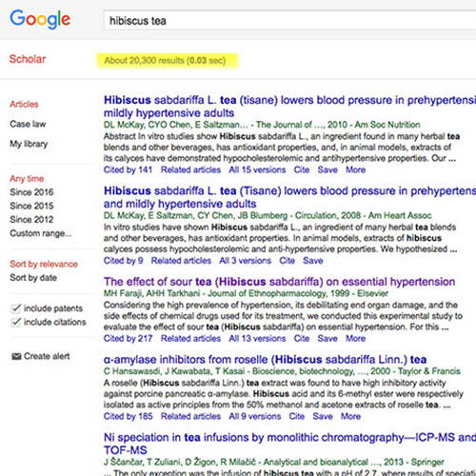Click the hibiscus tea search field

click(289, 21)
